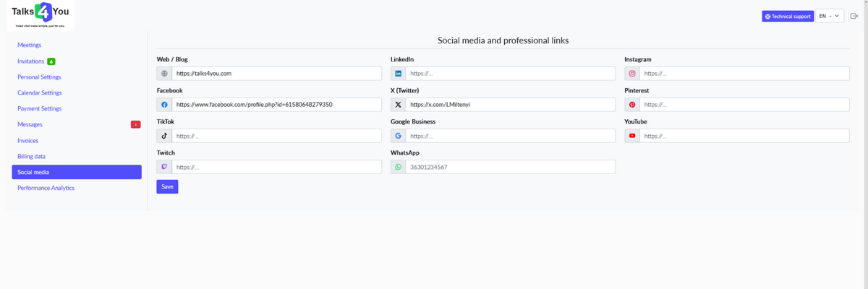Click the LinkedIn logo icon
This screenshot has height=289, width=868.
399,74
